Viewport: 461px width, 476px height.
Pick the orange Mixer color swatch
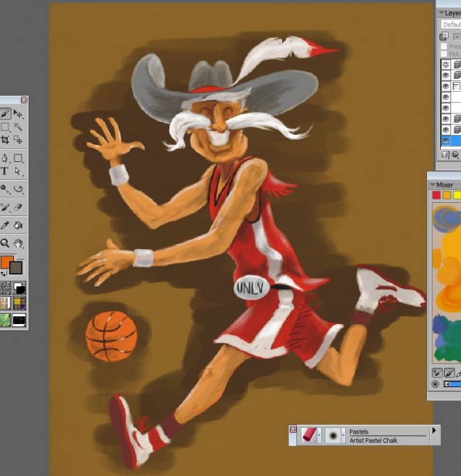(x=447, y=195)
